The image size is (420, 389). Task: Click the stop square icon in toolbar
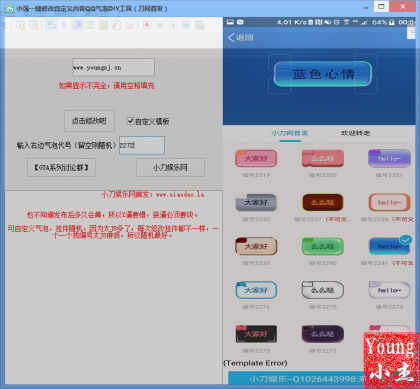click(x=160, y=25)
